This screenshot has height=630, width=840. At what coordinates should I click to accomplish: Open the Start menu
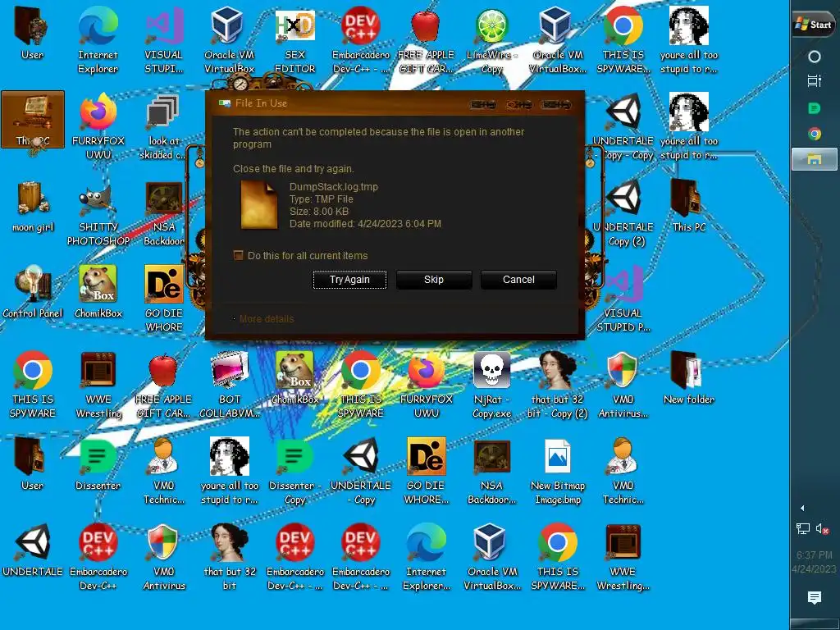coord(815,24)
